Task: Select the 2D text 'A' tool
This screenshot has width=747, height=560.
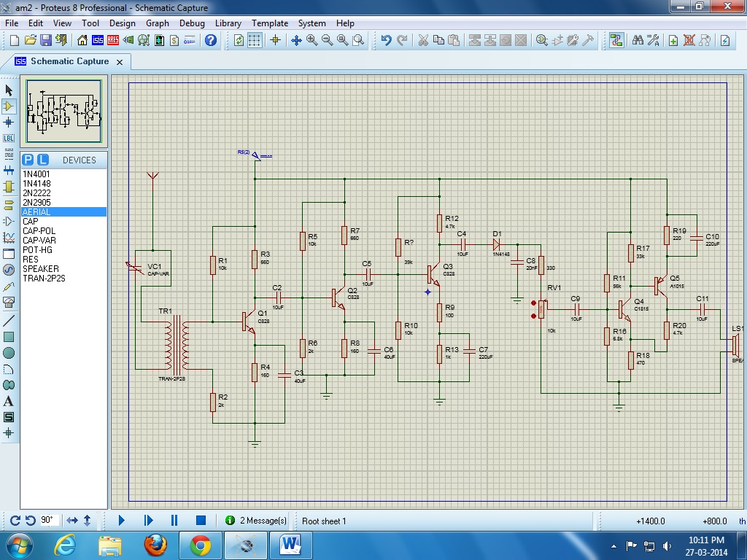Action: pyautogui.click(x=9, y=401)
